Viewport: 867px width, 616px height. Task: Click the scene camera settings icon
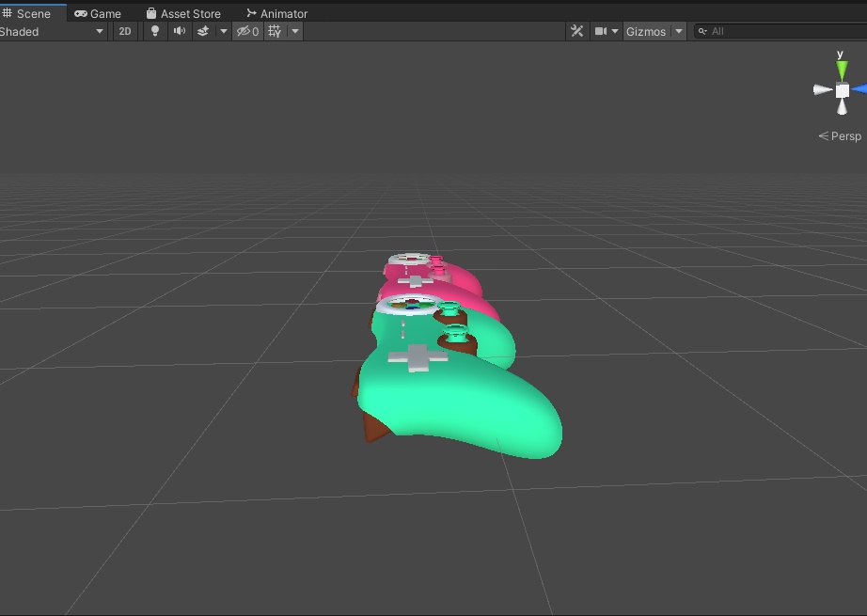[600, 31]
